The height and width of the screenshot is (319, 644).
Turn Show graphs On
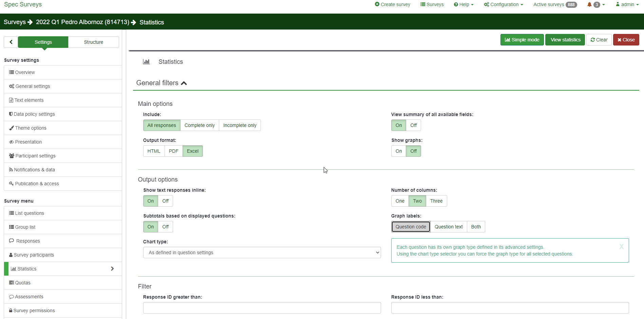(399, 151)
